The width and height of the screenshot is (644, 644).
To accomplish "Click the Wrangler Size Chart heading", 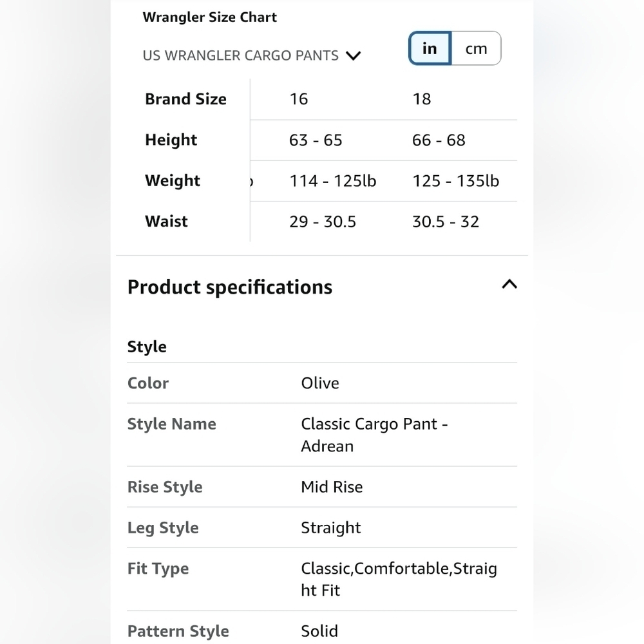I will (x=209, y=17).
